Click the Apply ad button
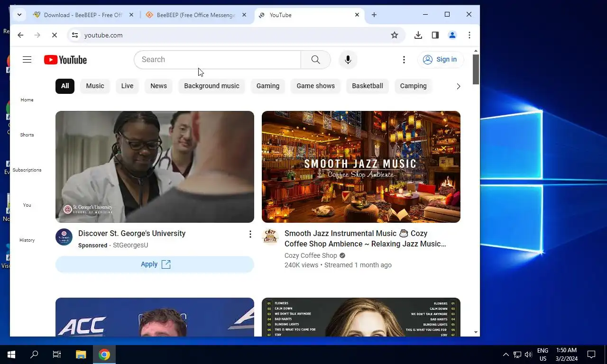The height and width of the screenshot is (364, 607). [x=155, y=264]
